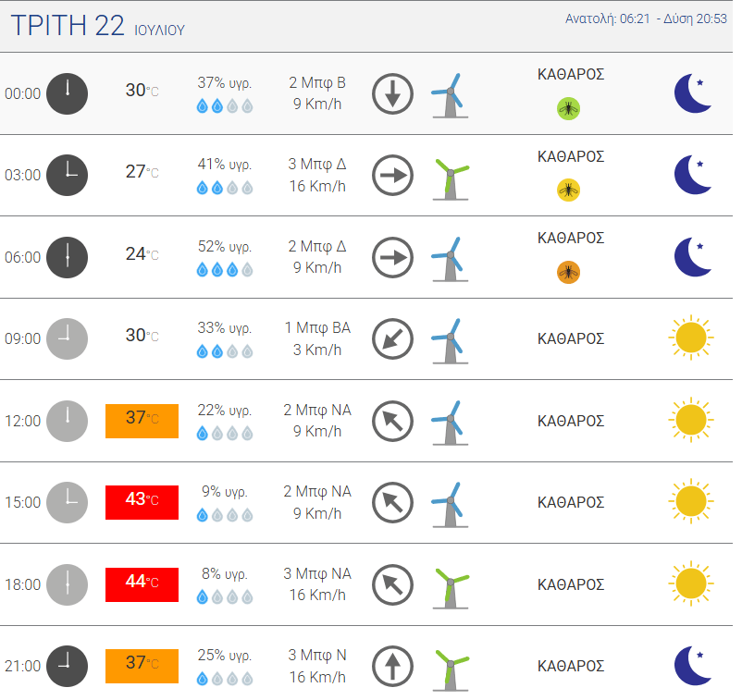The height and width of the screenshot is (700, 742).
Task: Click the orange 37°C box at 12:00
Action: (142, 421)
